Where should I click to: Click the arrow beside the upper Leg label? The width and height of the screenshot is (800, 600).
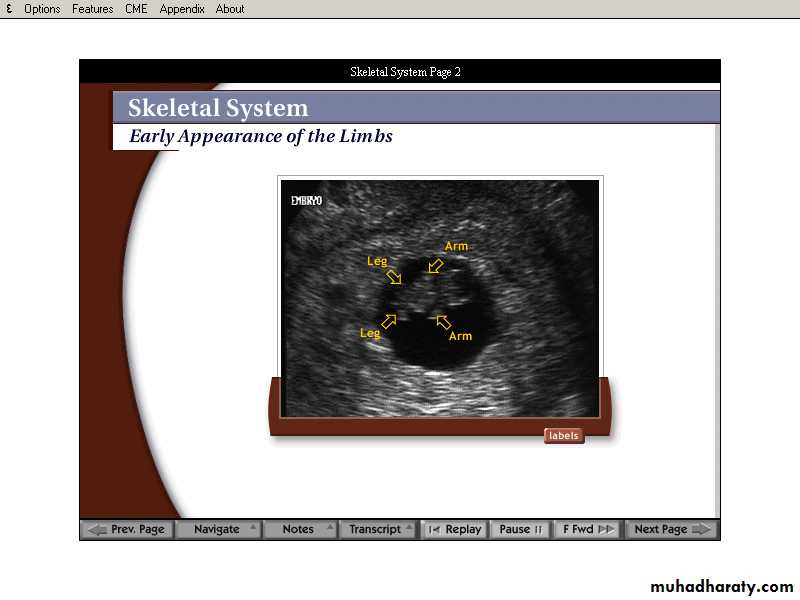(x=394, y=276)
